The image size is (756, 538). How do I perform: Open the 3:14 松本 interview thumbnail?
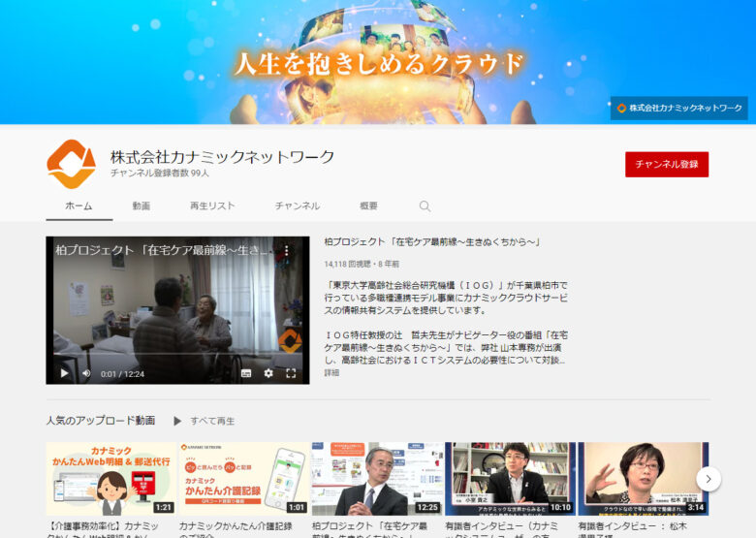point(644,479)
